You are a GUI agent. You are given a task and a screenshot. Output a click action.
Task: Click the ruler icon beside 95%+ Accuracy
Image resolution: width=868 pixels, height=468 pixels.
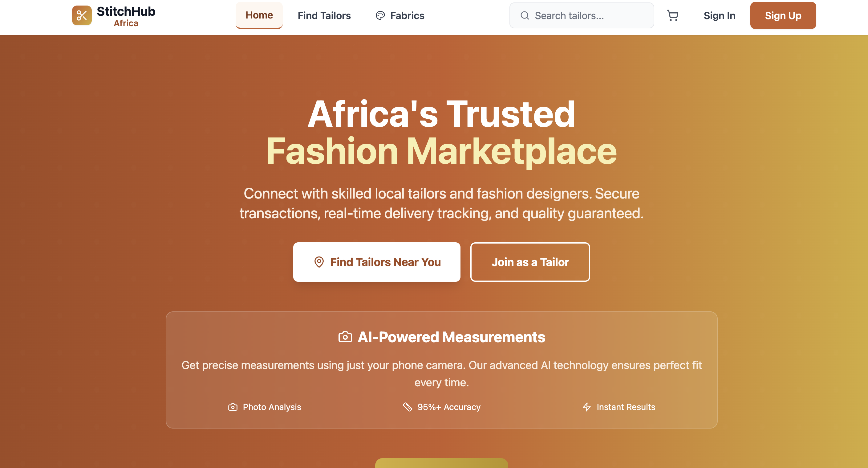point(408,407)
